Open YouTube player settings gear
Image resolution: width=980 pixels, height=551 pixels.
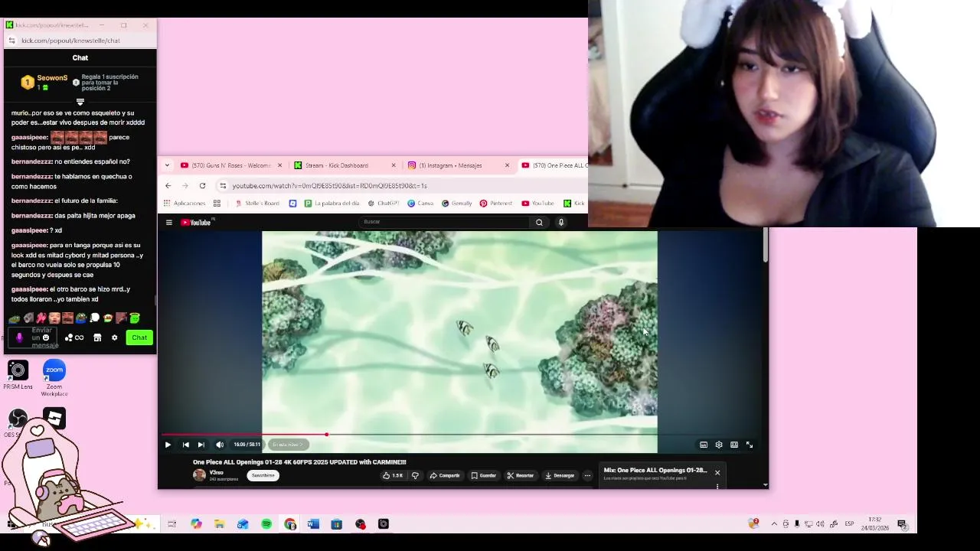(719, 445)
